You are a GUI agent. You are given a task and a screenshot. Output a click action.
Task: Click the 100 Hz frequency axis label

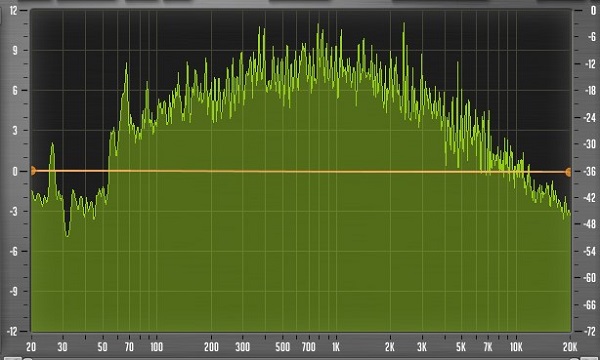[x=156, y=347]
